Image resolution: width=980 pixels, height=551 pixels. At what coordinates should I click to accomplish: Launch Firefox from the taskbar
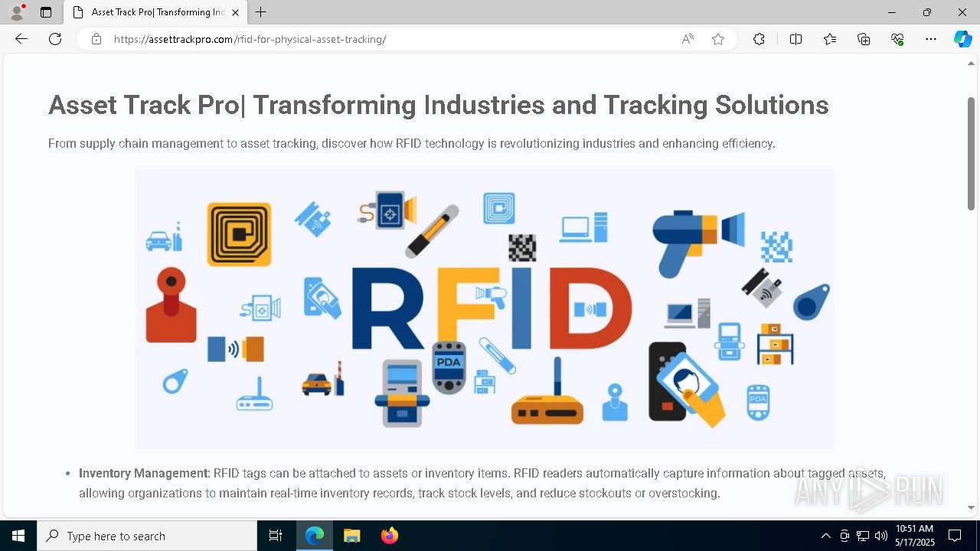click(x=390, y=536)
